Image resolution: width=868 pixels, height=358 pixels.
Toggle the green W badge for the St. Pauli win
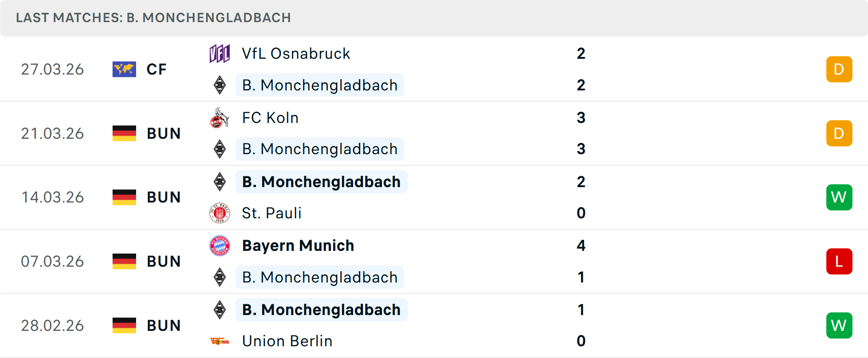coord(839,197)
